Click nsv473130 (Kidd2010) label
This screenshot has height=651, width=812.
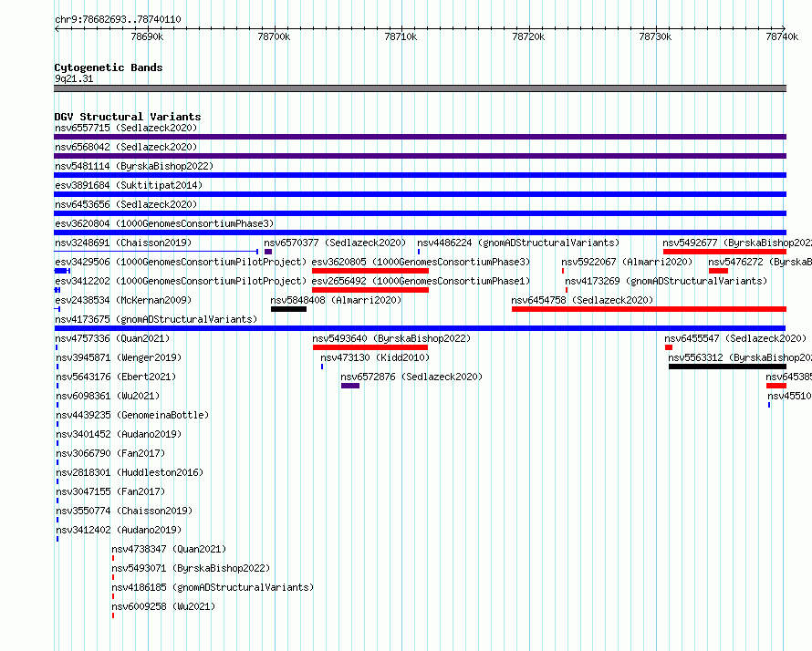[x=375, y=357]
